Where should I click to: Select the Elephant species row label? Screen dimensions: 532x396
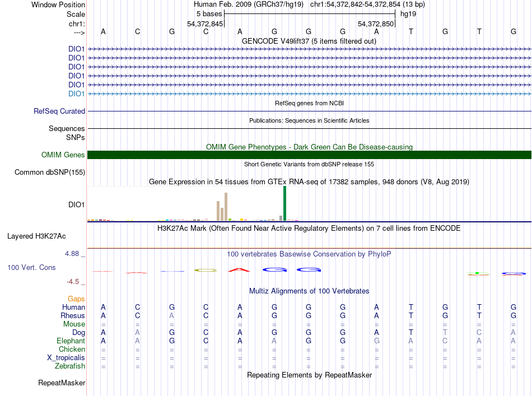tap(71, 341)
